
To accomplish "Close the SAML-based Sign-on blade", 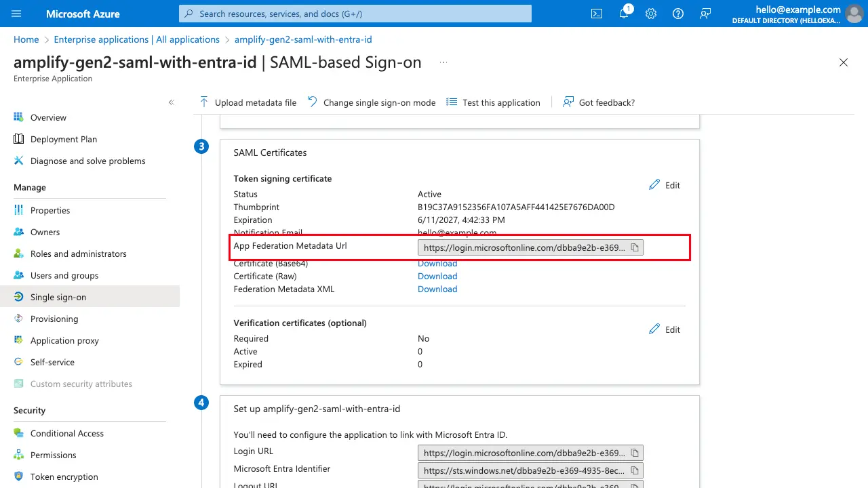I will pyautogui.click(x=844, y=62).
